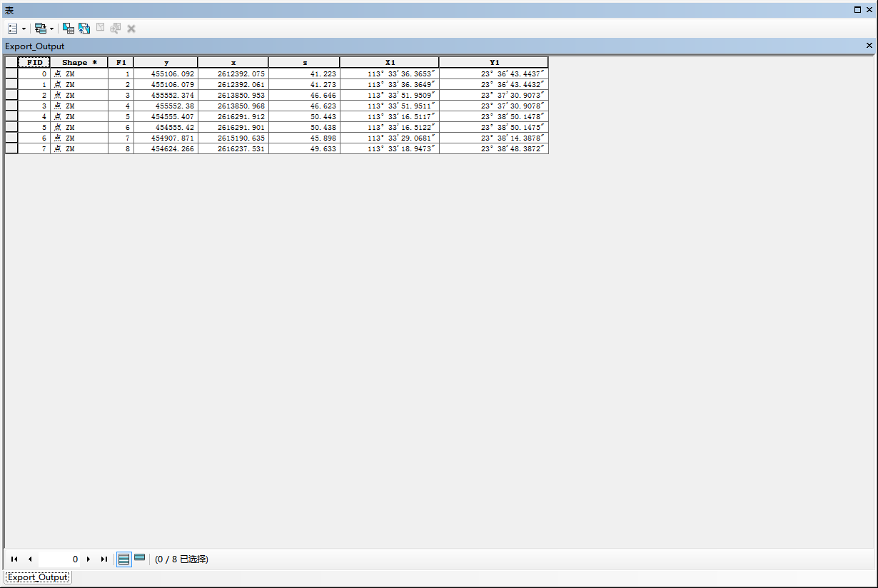The width and height of the screenshot is (878, 588).
Task: Expand the Table Options dropdown arrow
Action: click(x=24, y=29)
